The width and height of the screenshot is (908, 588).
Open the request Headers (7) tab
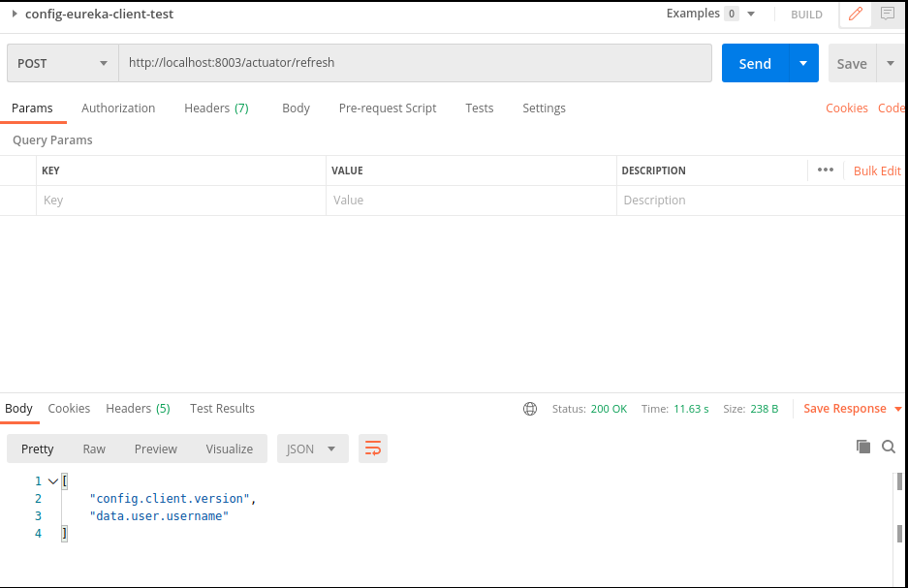[216, 108]
